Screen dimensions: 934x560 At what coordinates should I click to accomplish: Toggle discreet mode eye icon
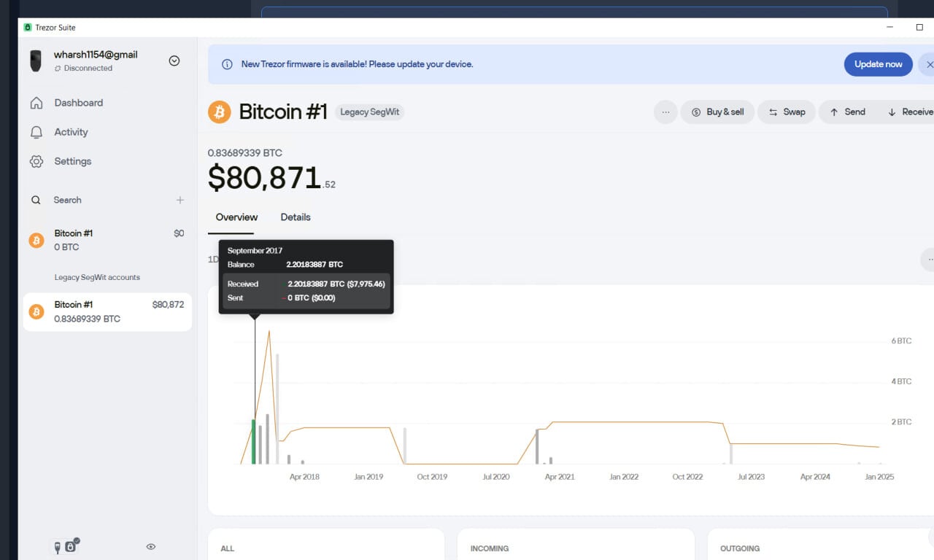click(x=151, y=546)
